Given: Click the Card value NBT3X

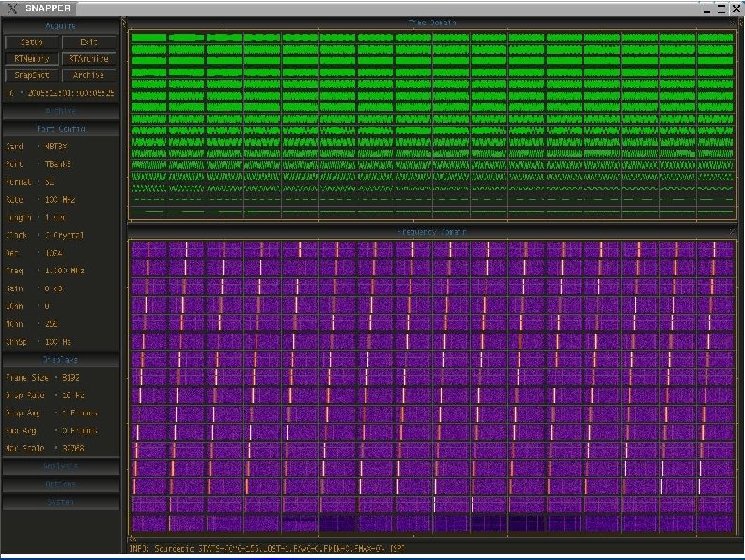Looking at the screenshot, I should [x=56, y=147].
